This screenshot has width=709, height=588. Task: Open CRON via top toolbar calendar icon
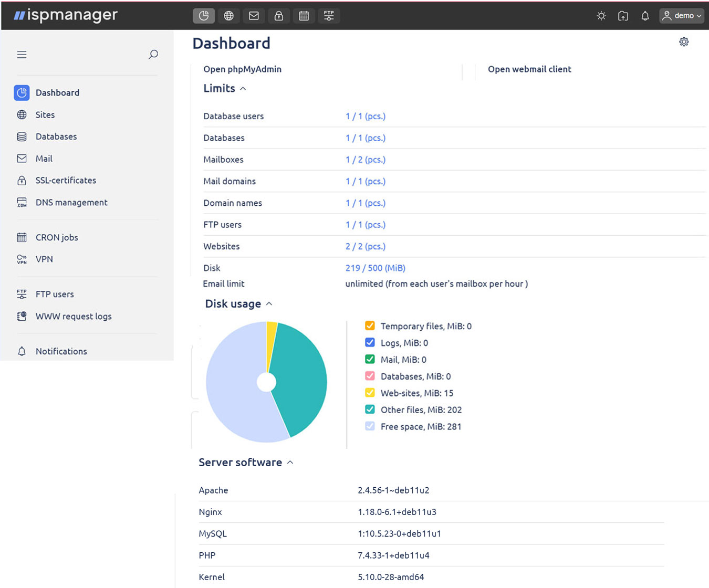(x=304, y=16)
